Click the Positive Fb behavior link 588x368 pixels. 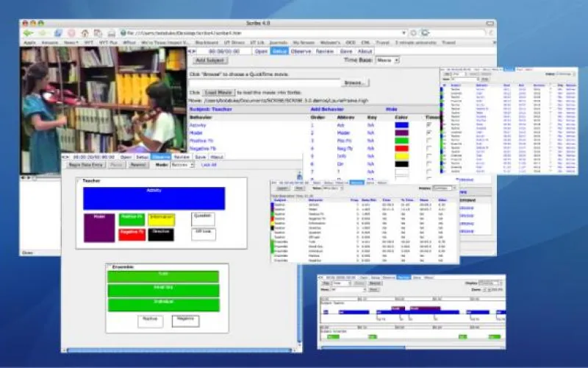pyautogui.click(x=201, y=141)
